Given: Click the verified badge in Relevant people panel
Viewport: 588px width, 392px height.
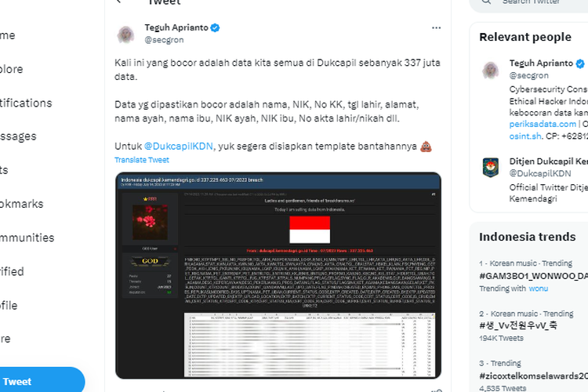Looking at the screenshot, I should pyautogui.click(x=580, y=64).
